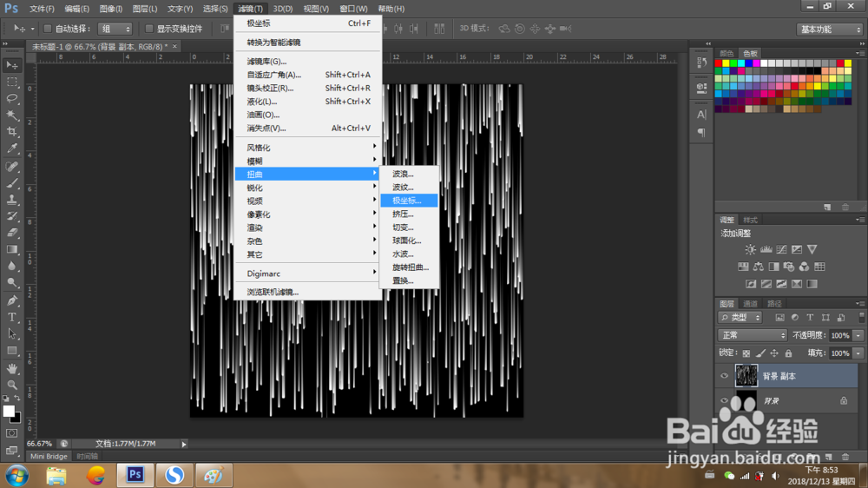Enable the 显示变换控件 checkbox

149,29
